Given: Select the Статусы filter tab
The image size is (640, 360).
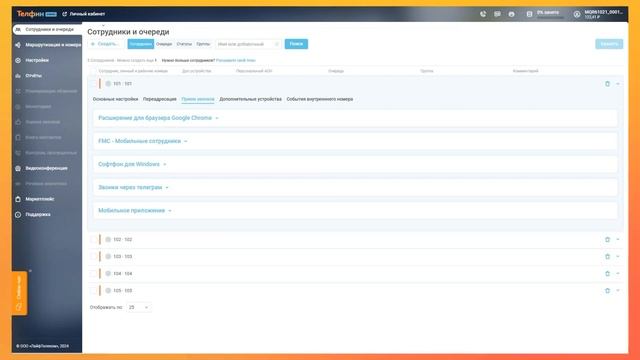Looking at the screenshot, I should coord(184,44).
